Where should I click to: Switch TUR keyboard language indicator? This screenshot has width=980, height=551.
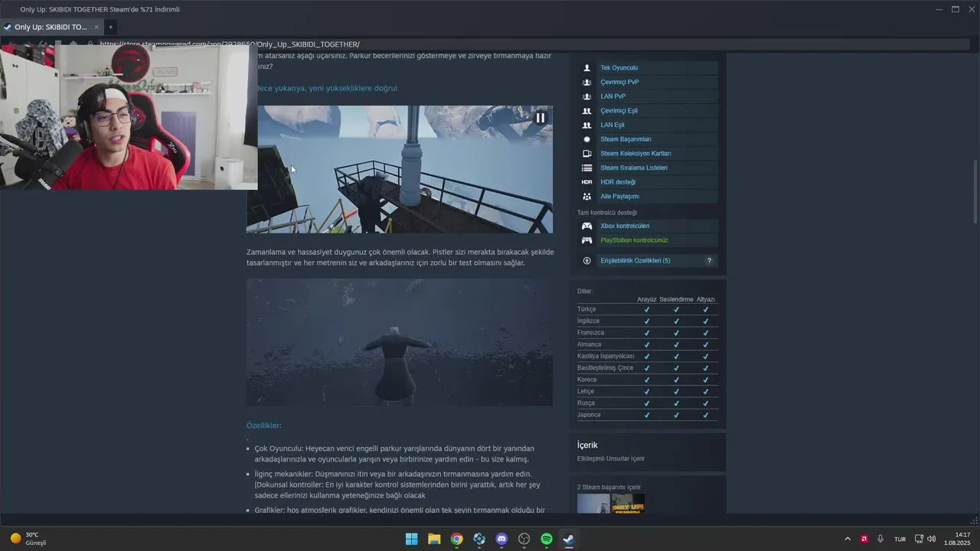900,539
